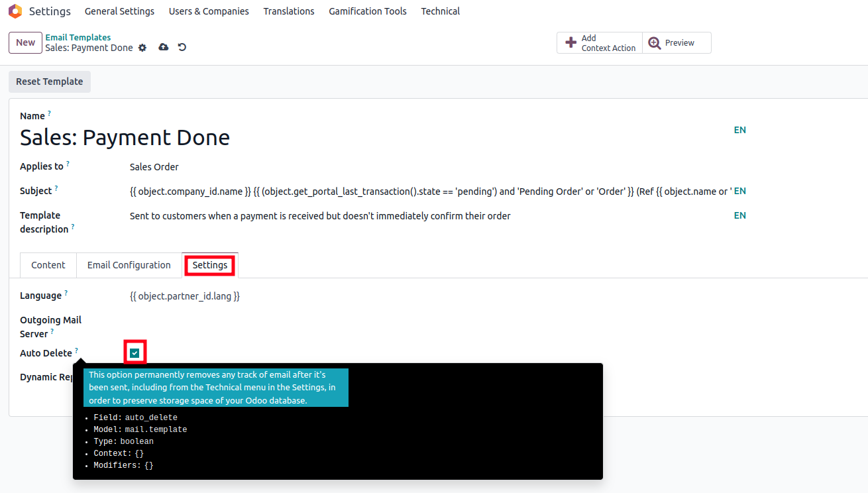Edit the Sales: Payment Done name field
Viewport: 868px width, 493px height.
[374, 137]
